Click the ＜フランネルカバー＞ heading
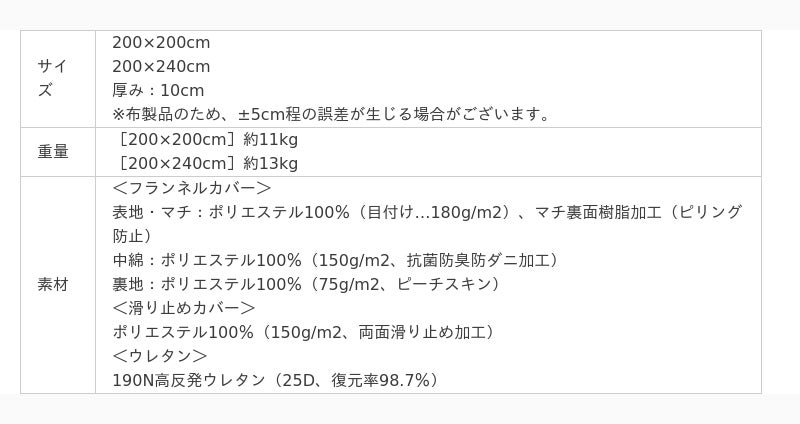Image resolution: width=800 pixels, height=424 pixels. pos(191,188)
